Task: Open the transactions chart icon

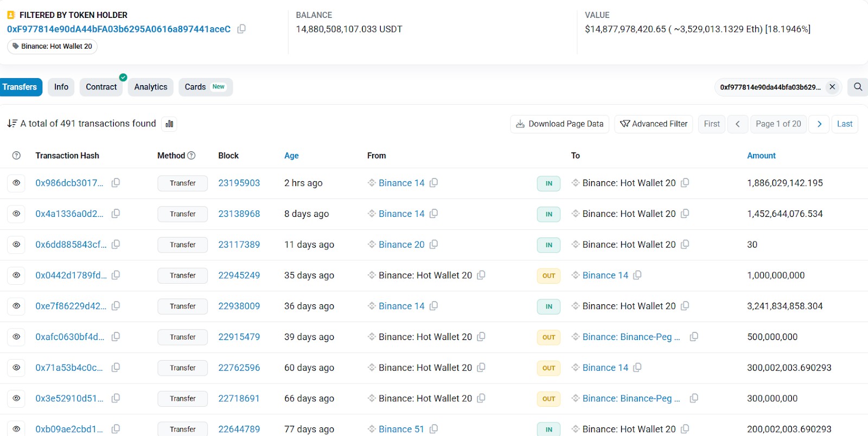Action: (169, 124)
